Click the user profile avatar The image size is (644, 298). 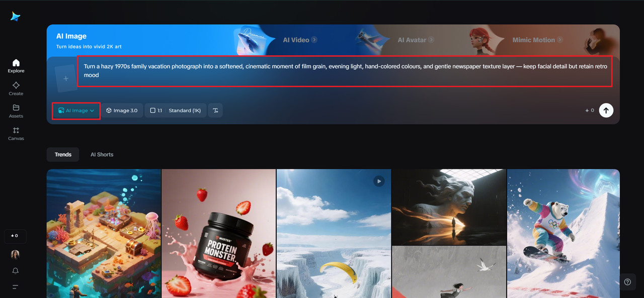point(16,255)
